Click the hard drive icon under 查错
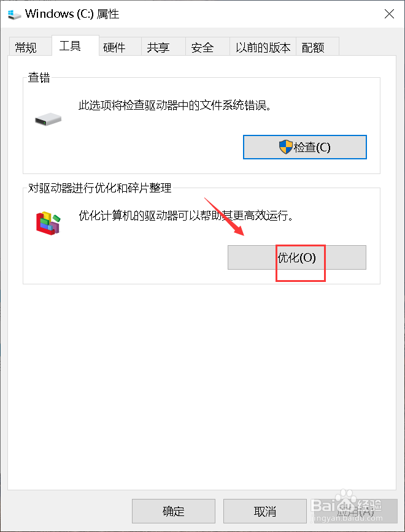This screenshot has width=405, height=532. pos(48,120)
